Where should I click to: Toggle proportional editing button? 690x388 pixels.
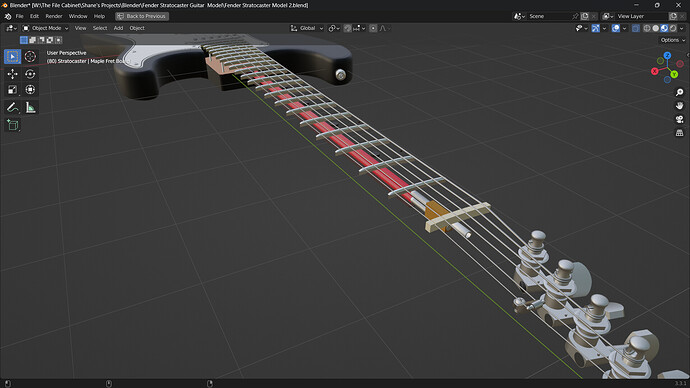[373, 28]
